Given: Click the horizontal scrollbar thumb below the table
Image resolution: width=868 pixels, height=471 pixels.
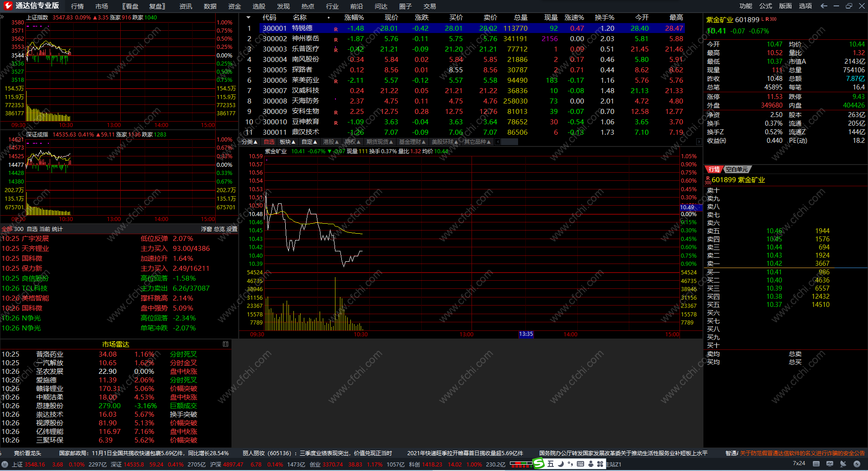Looking at the screenshot, I should coord(509,142).
